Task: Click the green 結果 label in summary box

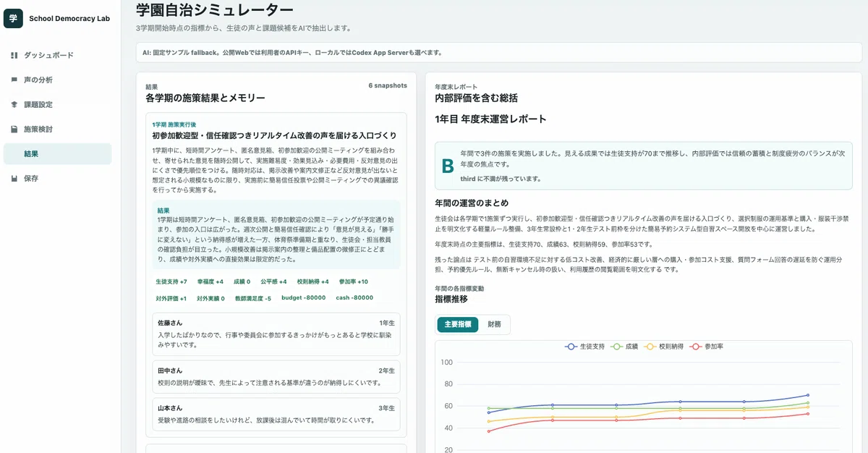Action: click(x=163, y=211)
